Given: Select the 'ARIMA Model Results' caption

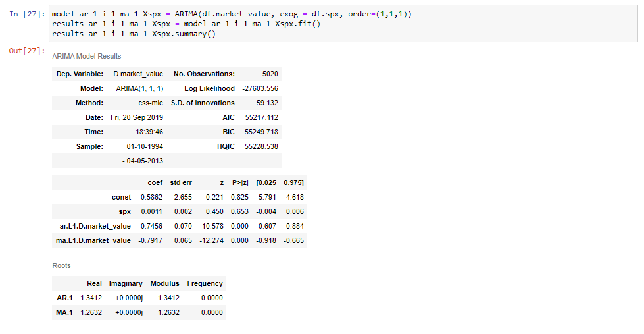Looking at the screenshot, I should [87, 57].
